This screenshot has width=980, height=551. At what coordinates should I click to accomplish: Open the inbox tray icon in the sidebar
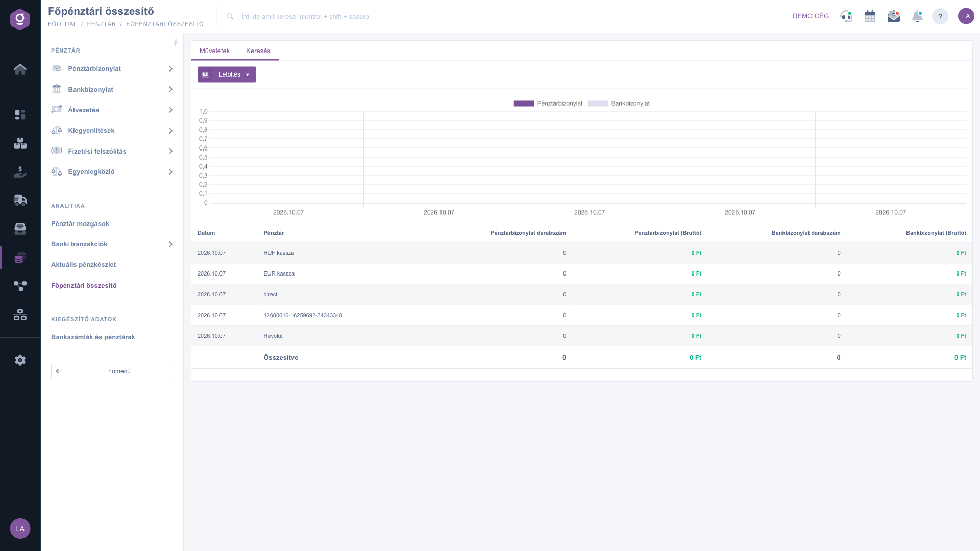coord(20,229)
